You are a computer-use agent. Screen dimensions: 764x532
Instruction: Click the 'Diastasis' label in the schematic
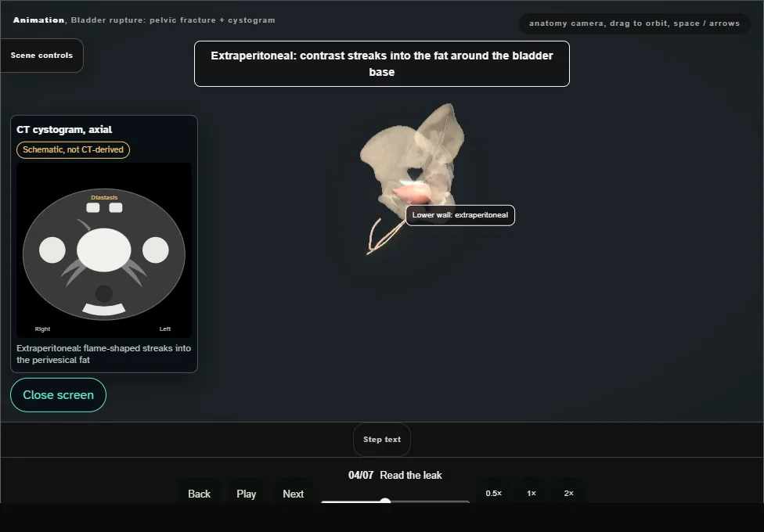click(x=104, y=197)
